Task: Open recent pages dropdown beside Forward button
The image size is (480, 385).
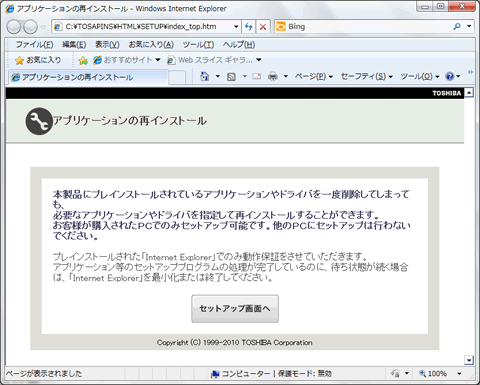Action: point(43,27)
